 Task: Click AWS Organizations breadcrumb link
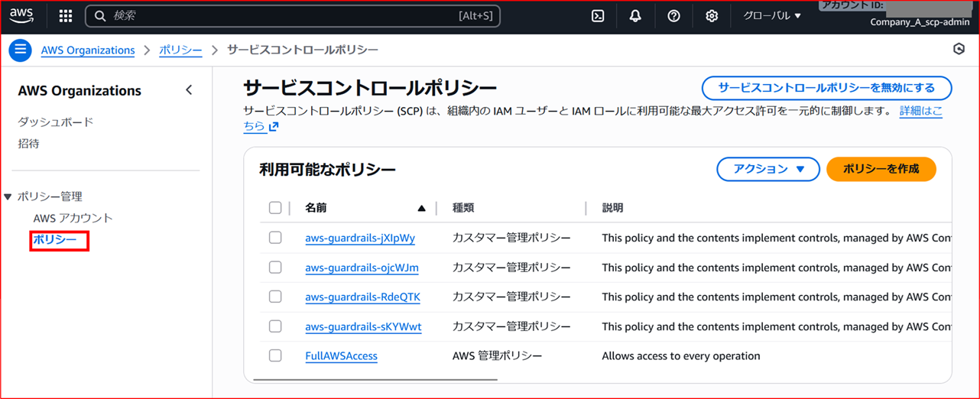click(x=88, y=50)
